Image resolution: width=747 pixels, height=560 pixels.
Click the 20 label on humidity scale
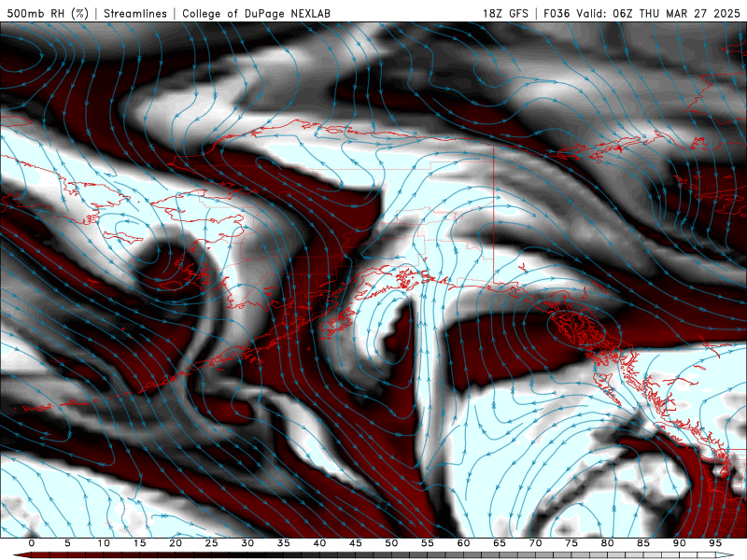point(176,543)
